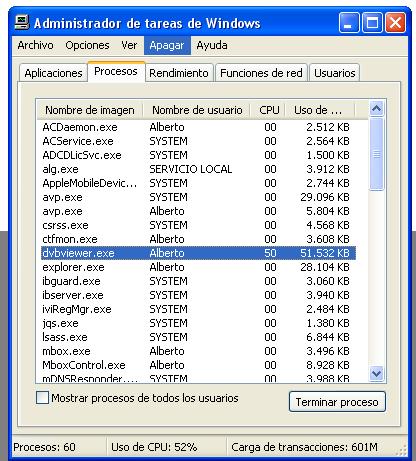The width and height of the screenshot is (416, 461).
Task: Switch to the Aplicaciones tab
Action: coord(53,73)
